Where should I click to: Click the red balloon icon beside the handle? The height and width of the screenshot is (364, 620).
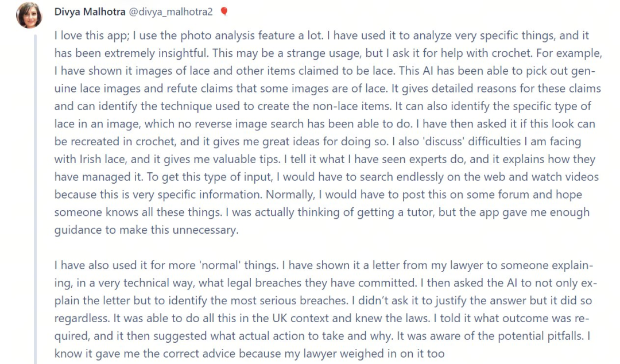coord(224,11)
